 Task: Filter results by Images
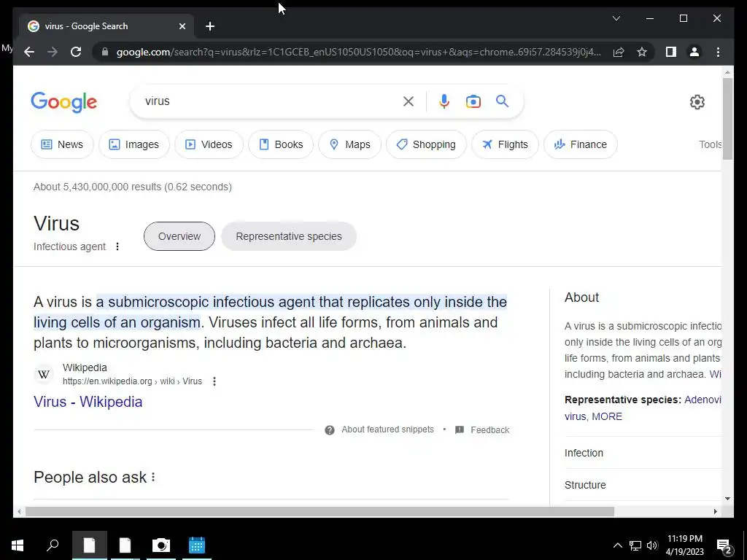(x=134, y=144)
